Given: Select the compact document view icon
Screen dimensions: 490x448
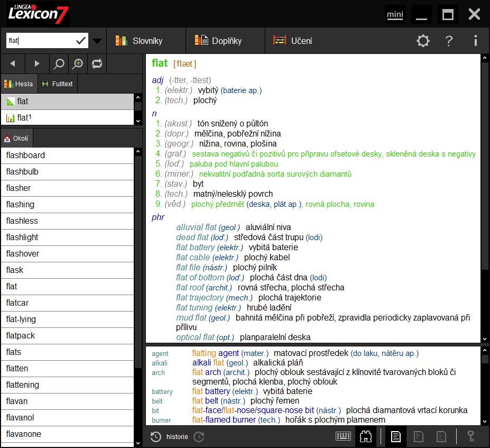Looking at the screenshot, I should (x=441, y=436).
